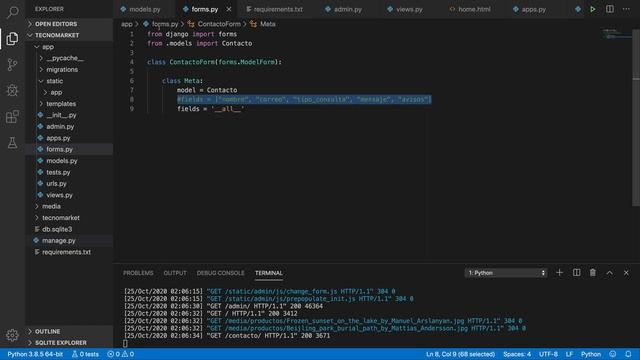This screenshot has width=640, height=360.
Task: Close the forms.py tab
Action: point(229,9)
